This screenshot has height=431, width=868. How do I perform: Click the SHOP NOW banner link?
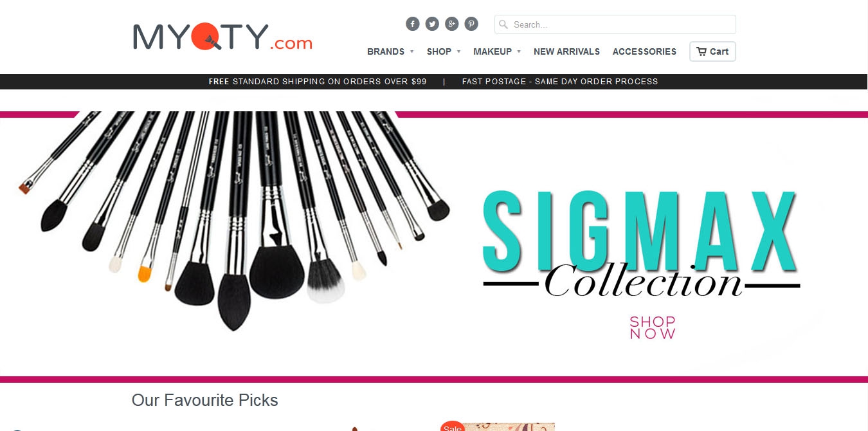[653, 327]
